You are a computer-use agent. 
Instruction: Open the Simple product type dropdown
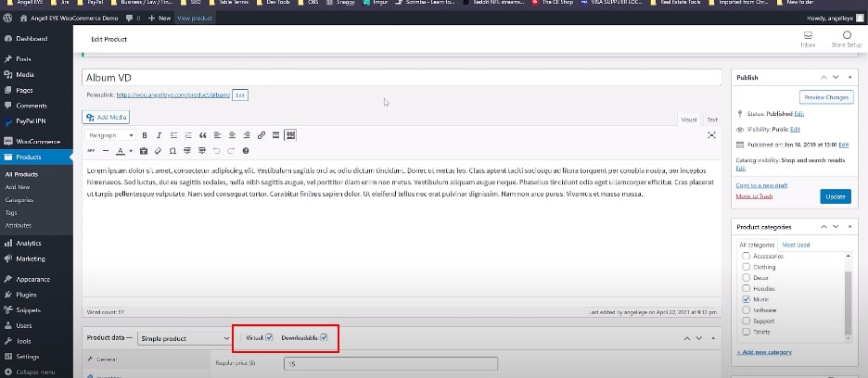(185, 338)
